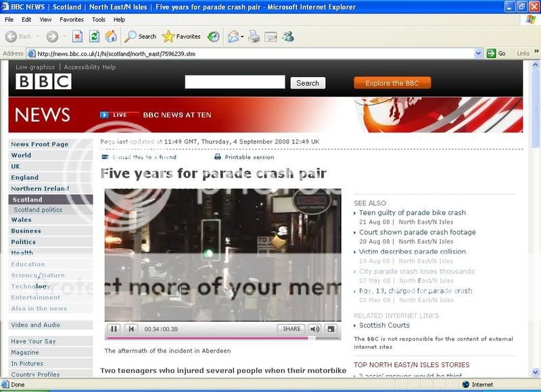541x392 pixels.
Task: Open the Search pane in IE toolbar
Action: click(x=141, y=36)
